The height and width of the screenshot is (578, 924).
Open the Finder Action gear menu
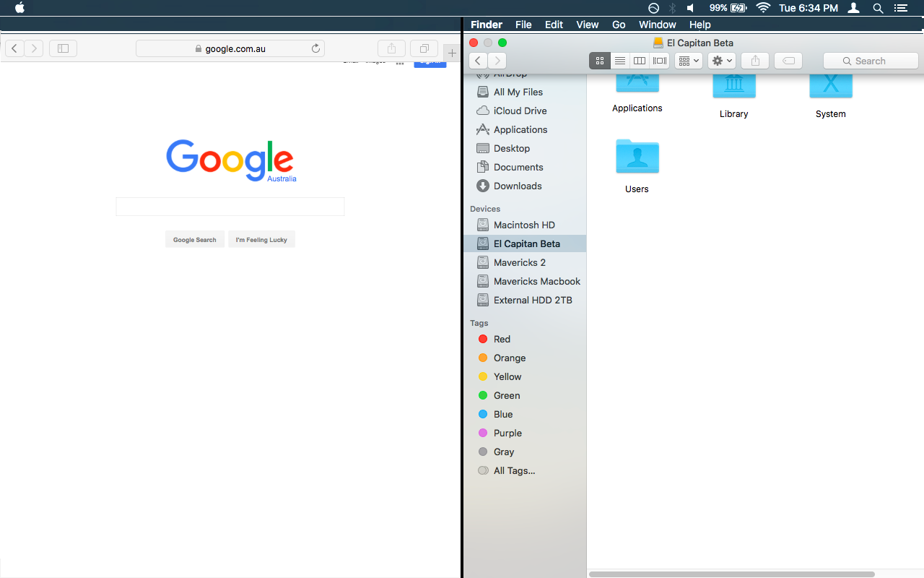(721, 61)
